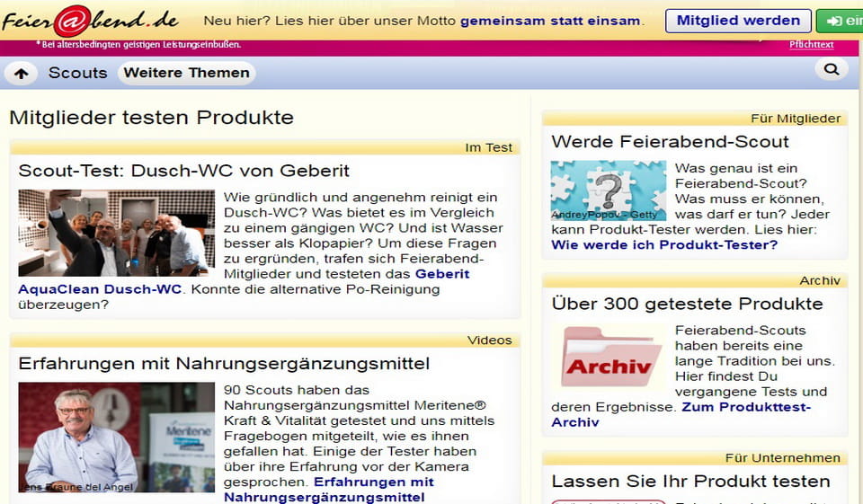This screenshot has height=504, width=863.
Task: Click the puzzle question mark image
Action: point(609,190)
